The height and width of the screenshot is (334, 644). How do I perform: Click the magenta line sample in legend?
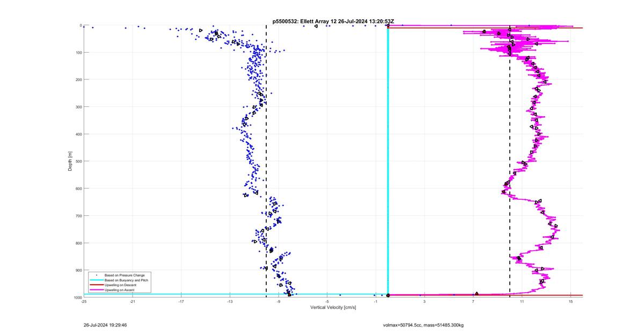96,290
